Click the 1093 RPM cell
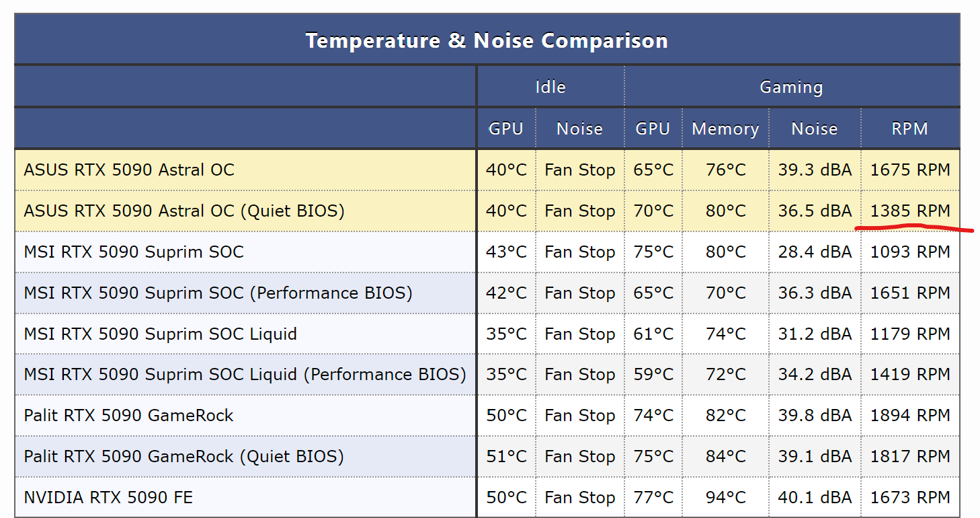The width and height of the screenshot is (980, 518). click(x=909, y=252)
